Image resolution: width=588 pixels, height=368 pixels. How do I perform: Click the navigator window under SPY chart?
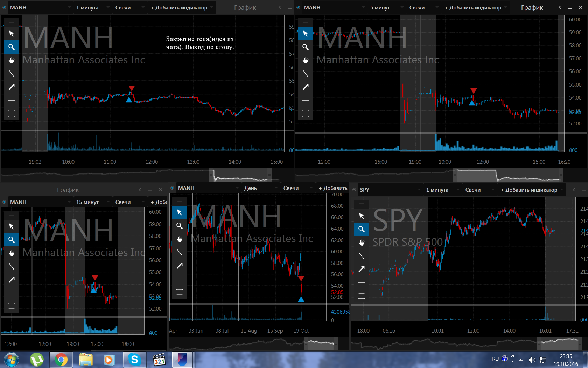point(560,344)
